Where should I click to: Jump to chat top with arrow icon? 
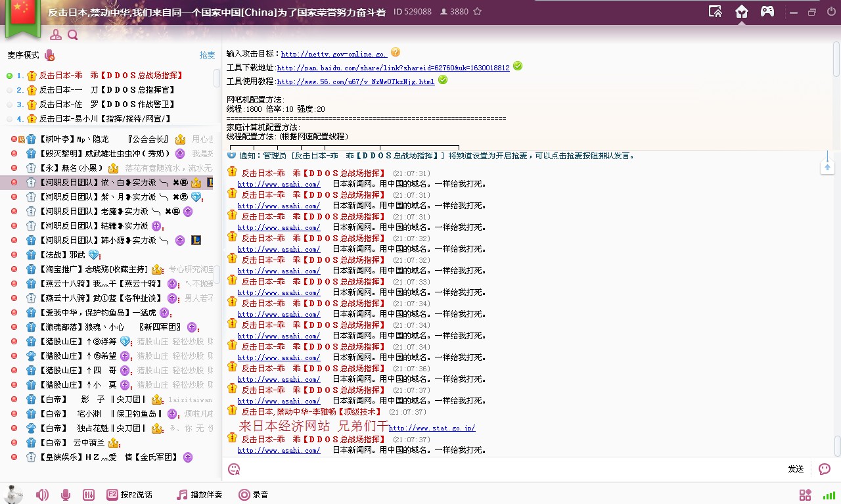pos(827,168)
